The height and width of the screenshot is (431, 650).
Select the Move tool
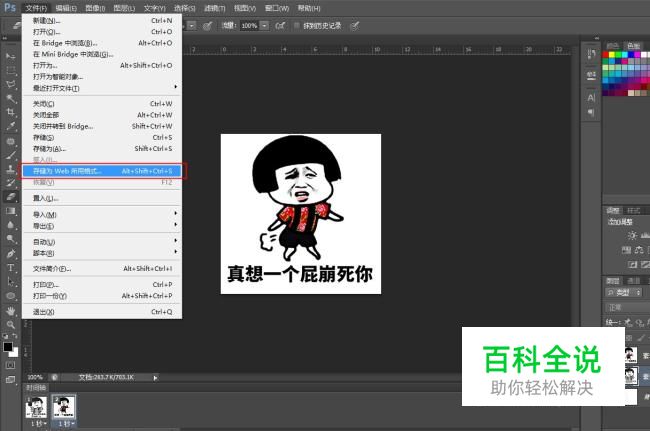click(10, 56)
